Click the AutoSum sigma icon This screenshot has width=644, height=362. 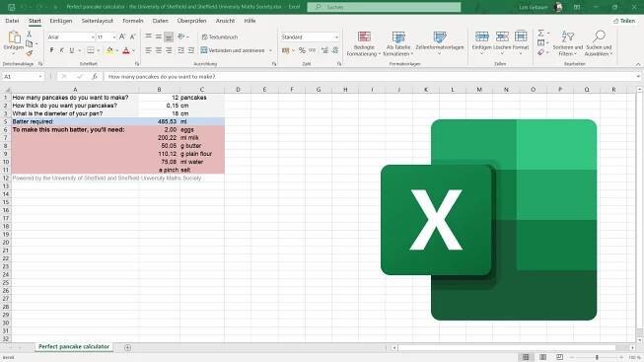coord(540,33)
